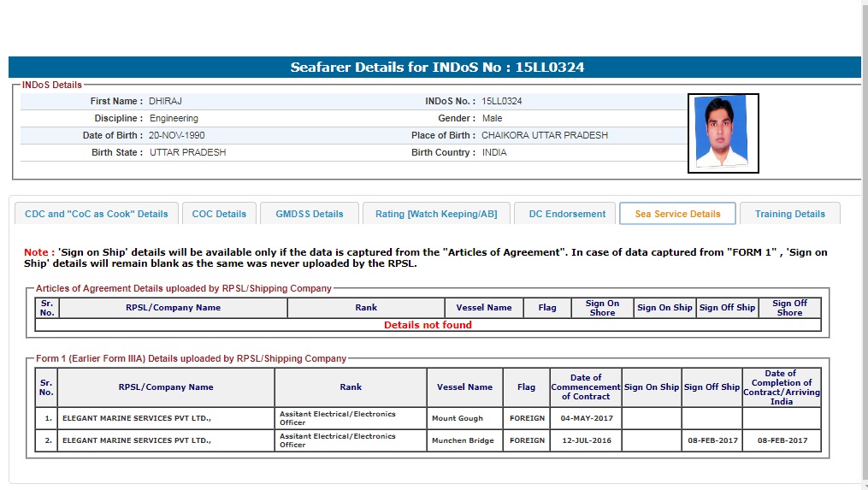This screenshot has width=868, height=490.
Task: Click the 04-MAY-2017 contract commencement date
Action: tap(585, 419)
